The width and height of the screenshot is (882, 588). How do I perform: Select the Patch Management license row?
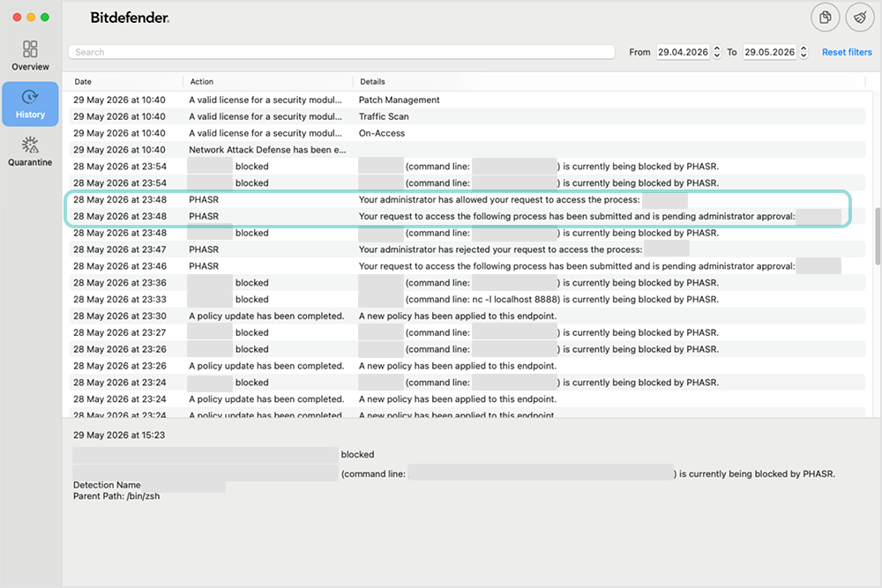pos(467,100)
